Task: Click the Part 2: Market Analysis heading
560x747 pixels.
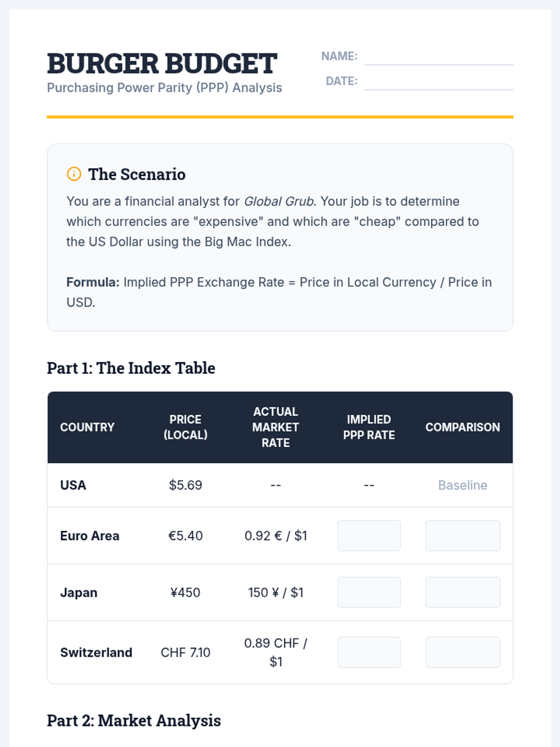Action: [x=134, y=720]
